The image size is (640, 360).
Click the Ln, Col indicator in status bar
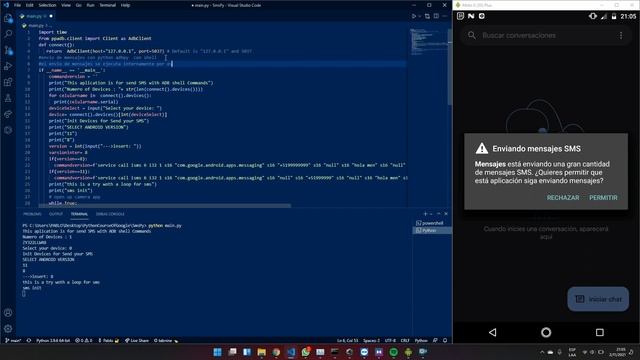pos(347,340)
